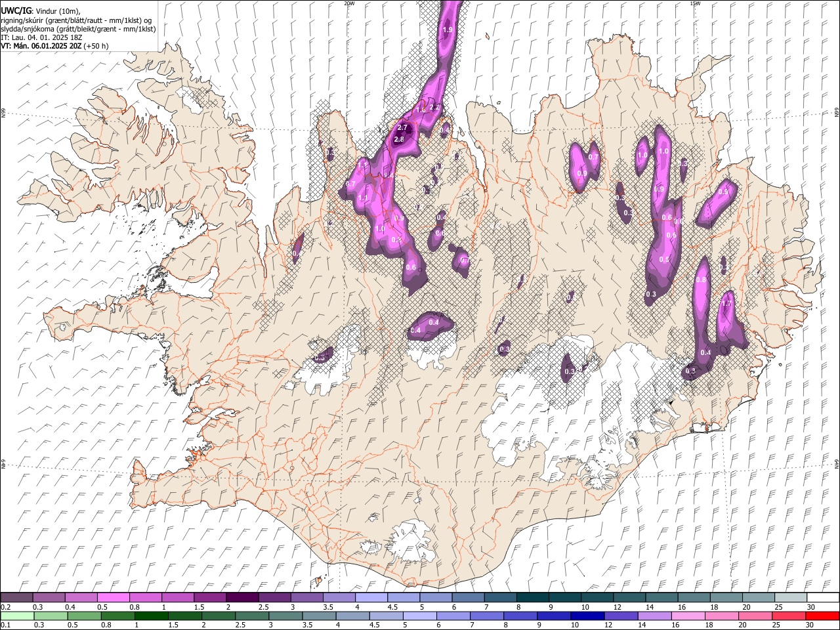Image resolution: width=840 pixels, height=630 pixels.
Task: Click the 2.7 precipitation value on the map
Action: pos(403,127)
